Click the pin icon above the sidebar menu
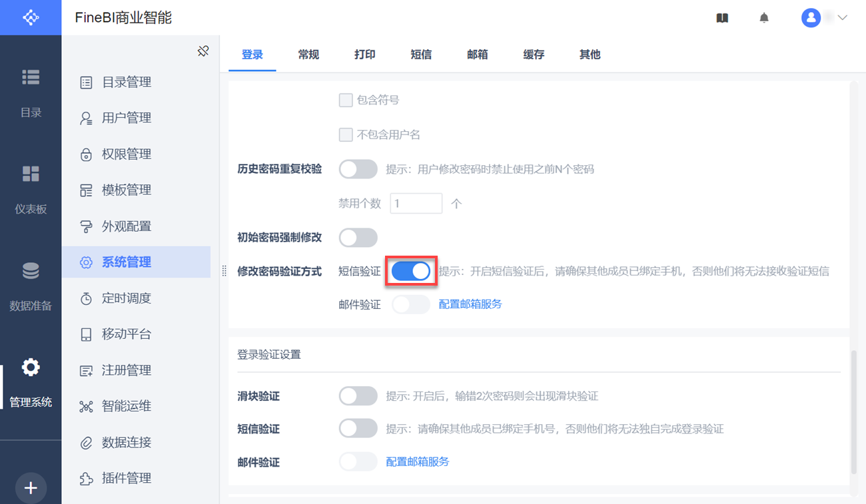Screen dimensions: 866x504 click(204, 51)
